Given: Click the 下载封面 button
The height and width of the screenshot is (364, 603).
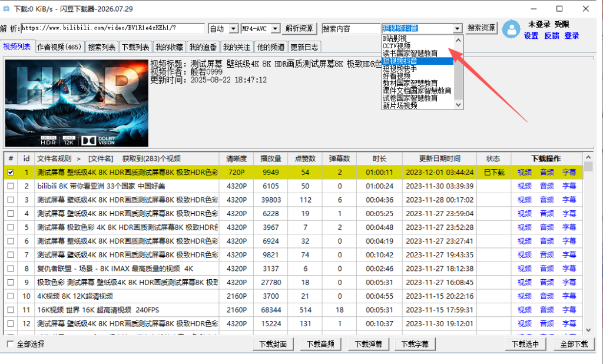Looking at the screenshot, I should [x=273, y=344].
